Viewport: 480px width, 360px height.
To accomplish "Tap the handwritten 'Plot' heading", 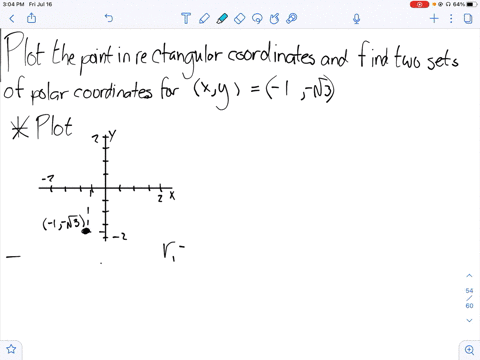I will [54, 126].
